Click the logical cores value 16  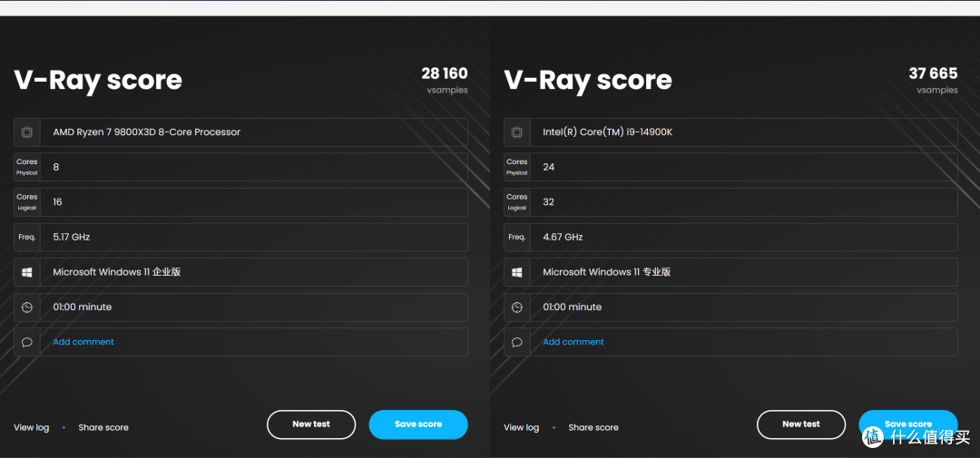57,202
